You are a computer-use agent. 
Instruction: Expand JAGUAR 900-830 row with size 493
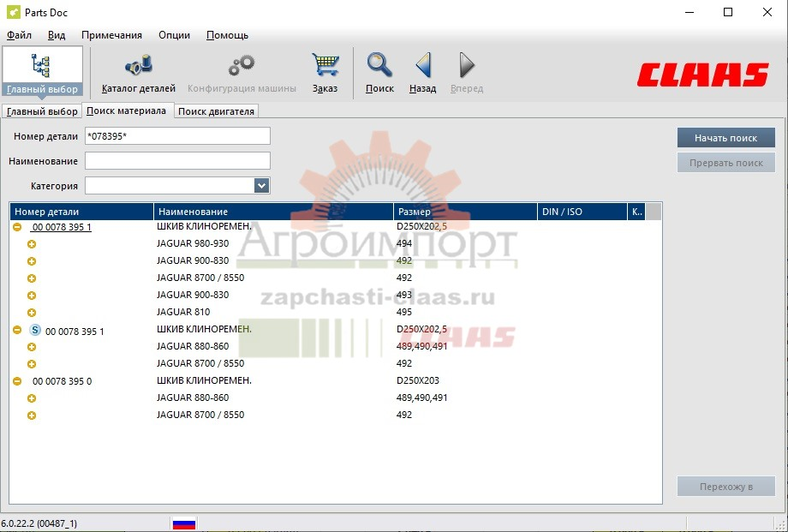[x=32, y=296]
